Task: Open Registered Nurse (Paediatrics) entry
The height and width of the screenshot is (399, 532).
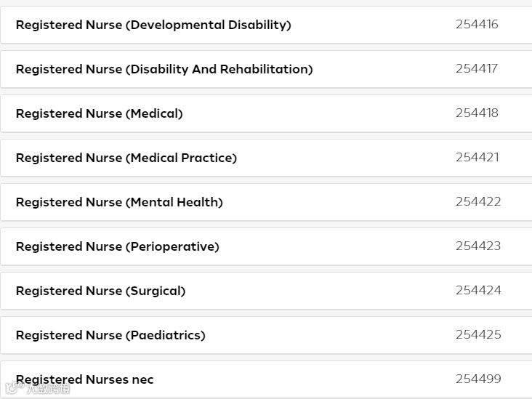Action: (110, 336)
